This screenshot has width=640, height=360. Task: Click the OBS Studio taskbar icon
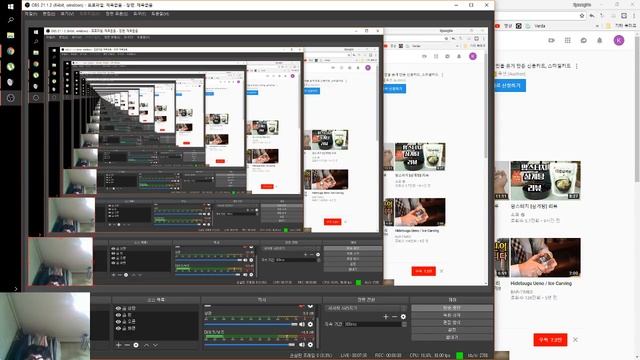point(11,98)
